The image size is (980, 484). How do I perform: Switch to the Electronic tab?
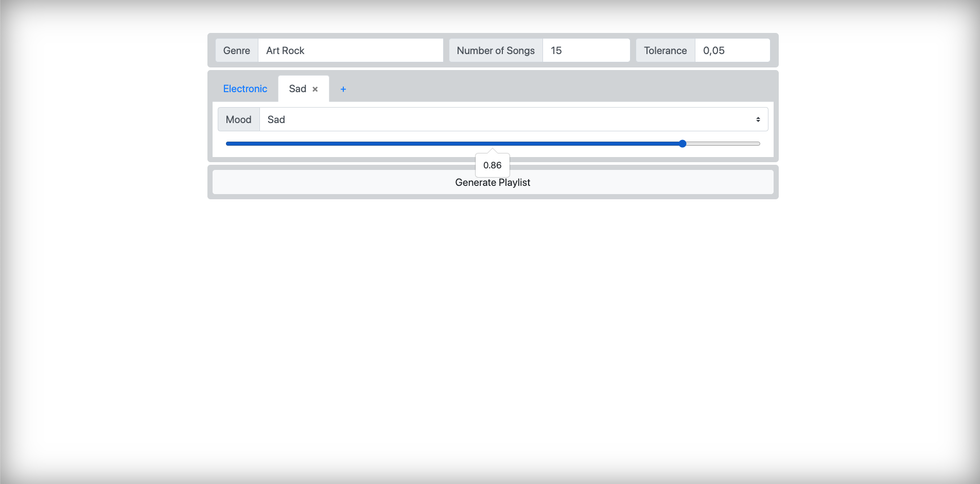click(245, 89)
